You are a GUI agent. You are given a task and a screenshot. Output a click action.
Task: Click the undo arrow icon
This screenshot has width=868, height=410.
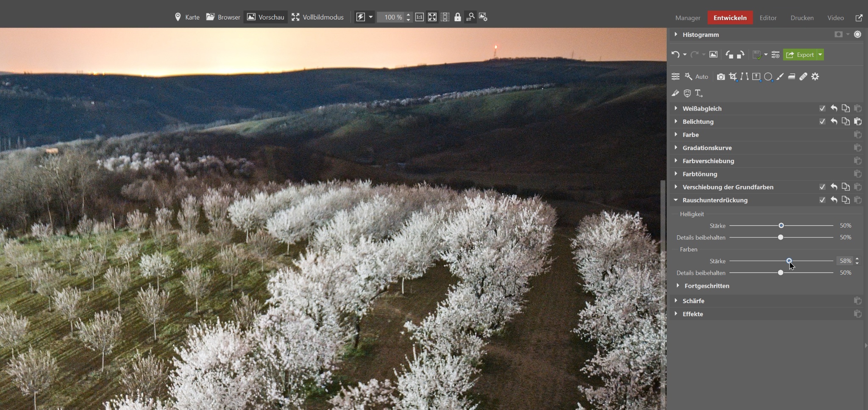tap(676, 55)
